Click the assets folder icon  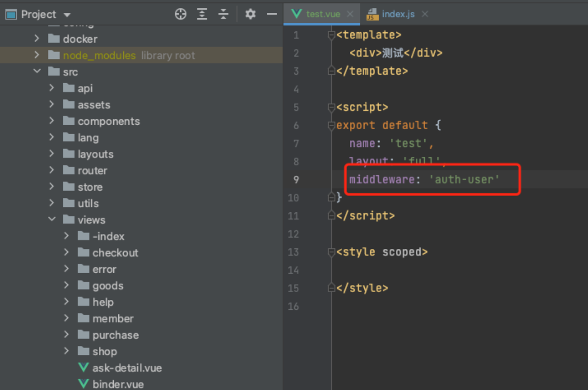[69, 104]
